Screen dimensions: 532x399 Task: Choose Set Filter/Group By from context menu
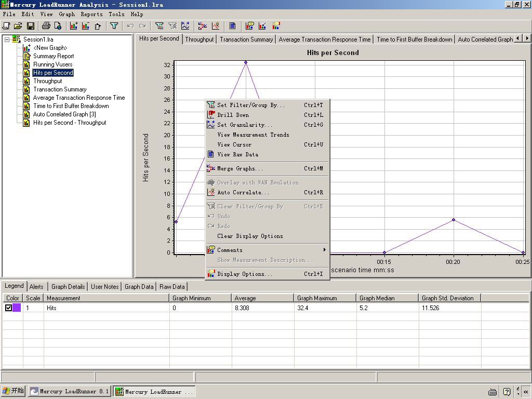click(268, 105)
